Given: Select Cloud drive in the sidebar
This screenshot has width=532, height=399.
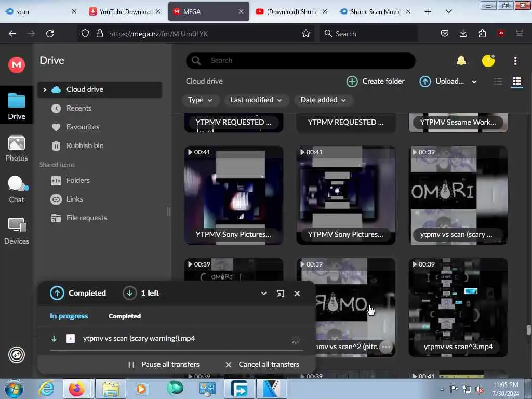Looking at the screenshot, I should pyautogui.click(x=100, y=89).
